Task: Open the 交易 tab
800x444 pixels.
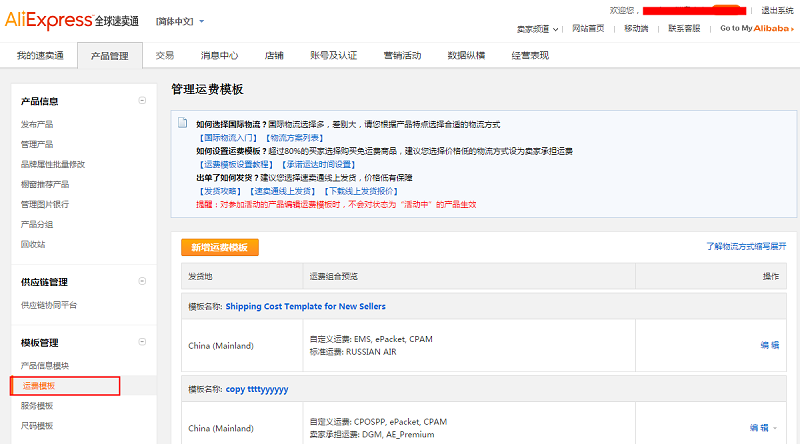Action: point(164,55)
